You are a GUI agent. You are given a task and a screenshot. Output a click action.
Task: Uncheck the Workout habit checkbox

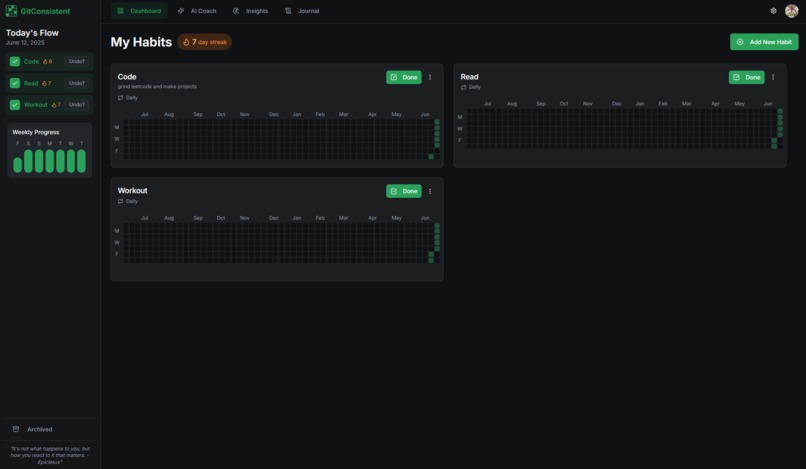point(15,104)
